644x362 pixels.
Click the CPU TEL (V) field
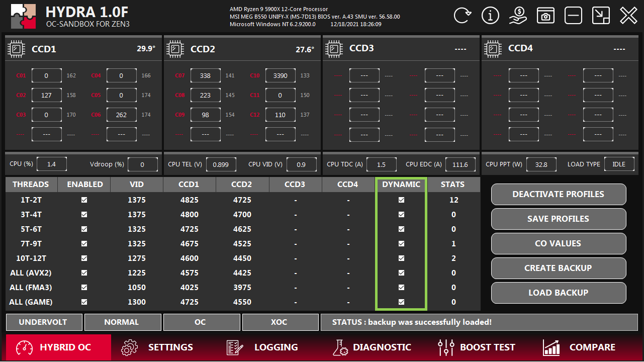pyautogui.click(x=221, y=164)
